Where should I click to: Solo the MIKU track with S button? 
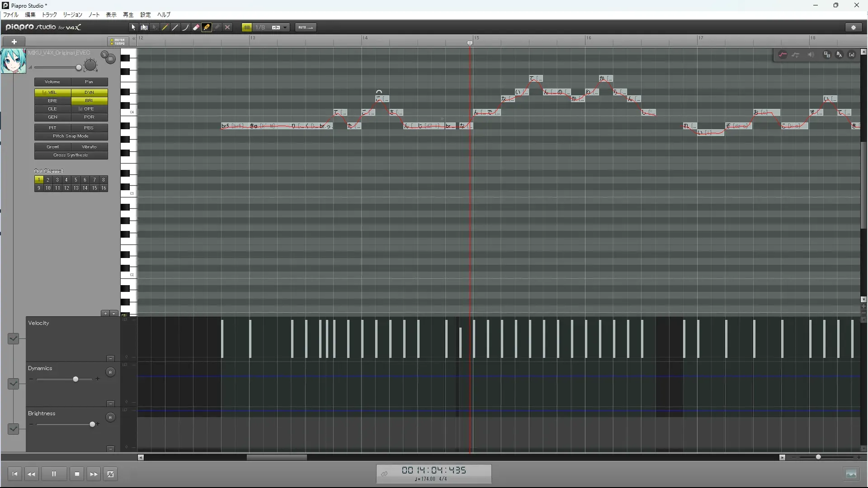pyautogui.click(x=104, y=55)
